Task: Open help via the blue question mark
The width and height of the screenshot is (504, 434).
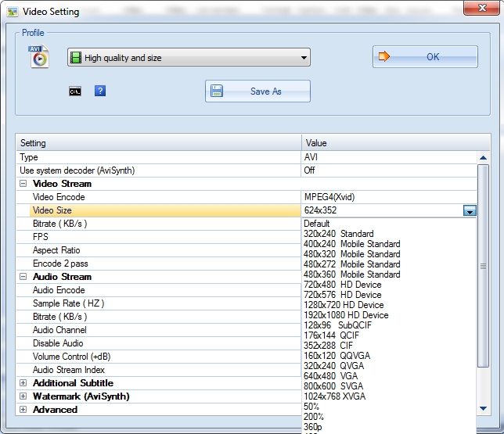Action: click(x=100, y=91)
